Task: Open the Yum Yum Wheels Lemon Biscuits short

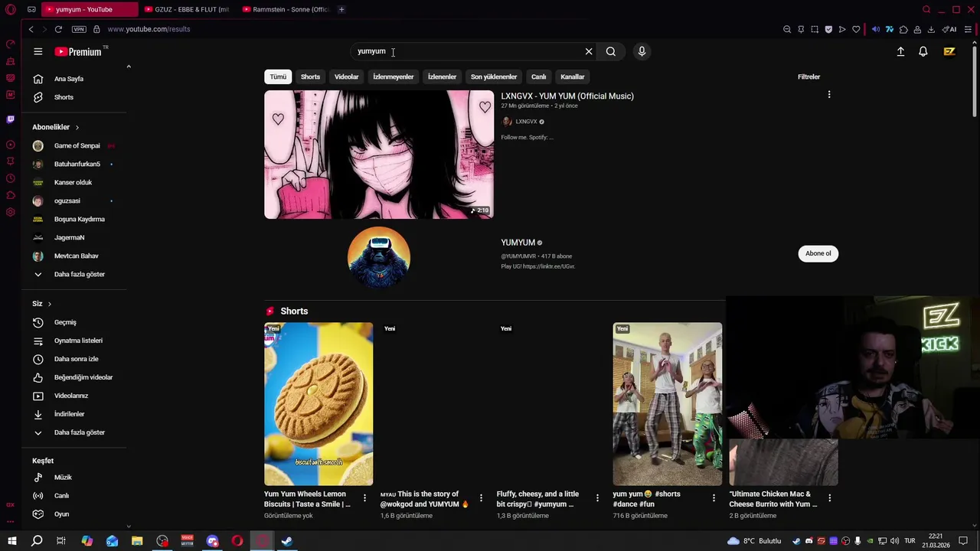Action: (x=318, y=404)
